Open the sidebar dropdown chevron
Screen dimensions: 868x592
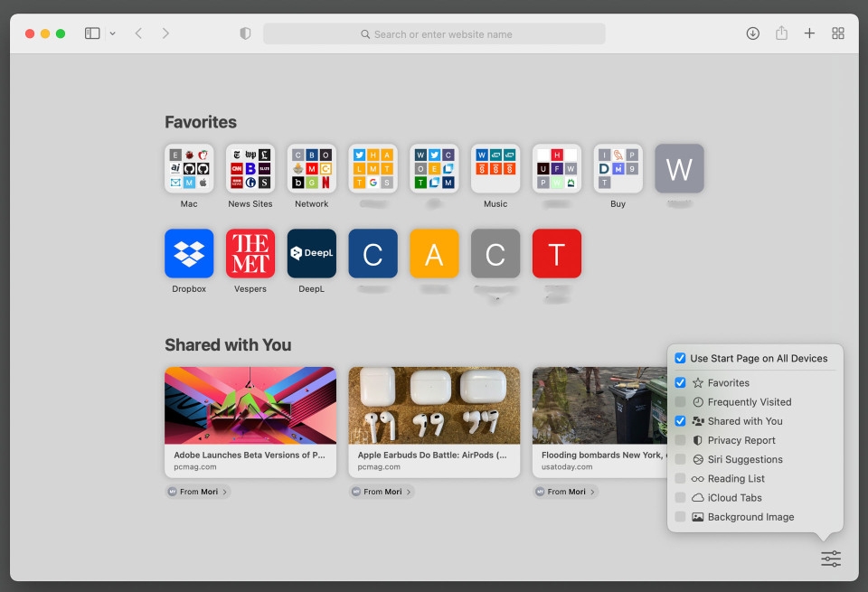click(112, 33)
